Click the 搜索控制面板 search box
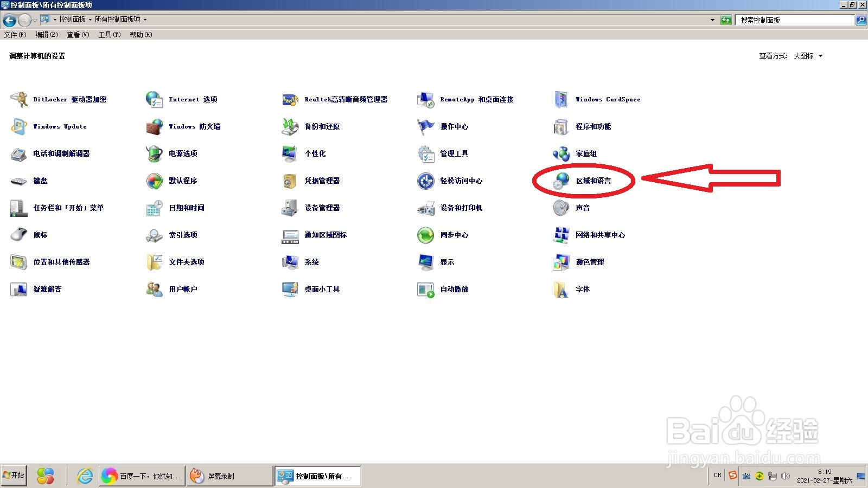The image size is (868, 488). pyautogui.click(x=795, y=20)
